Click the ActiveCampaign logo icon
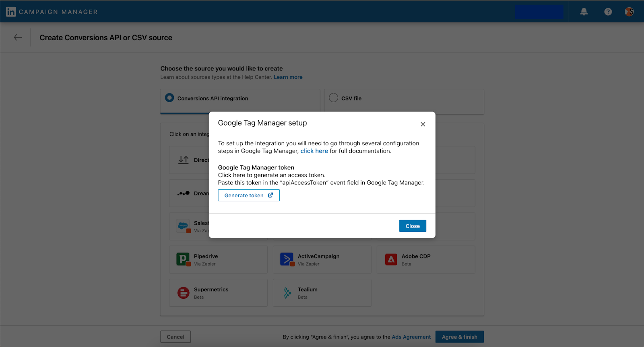Image resolution: width=644 pixels, height=347 pixels. 287,259
